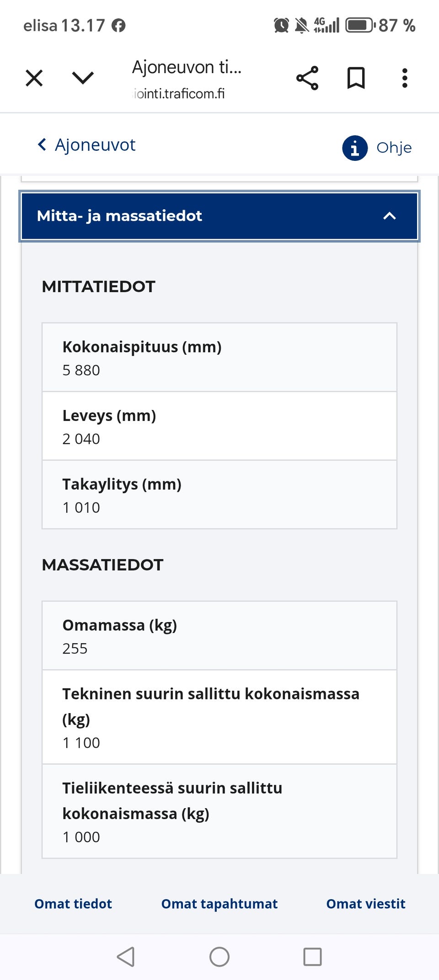Switch to Omat tapahtumat tab
The width and height of the screenshot is (439, 980).
219,904
